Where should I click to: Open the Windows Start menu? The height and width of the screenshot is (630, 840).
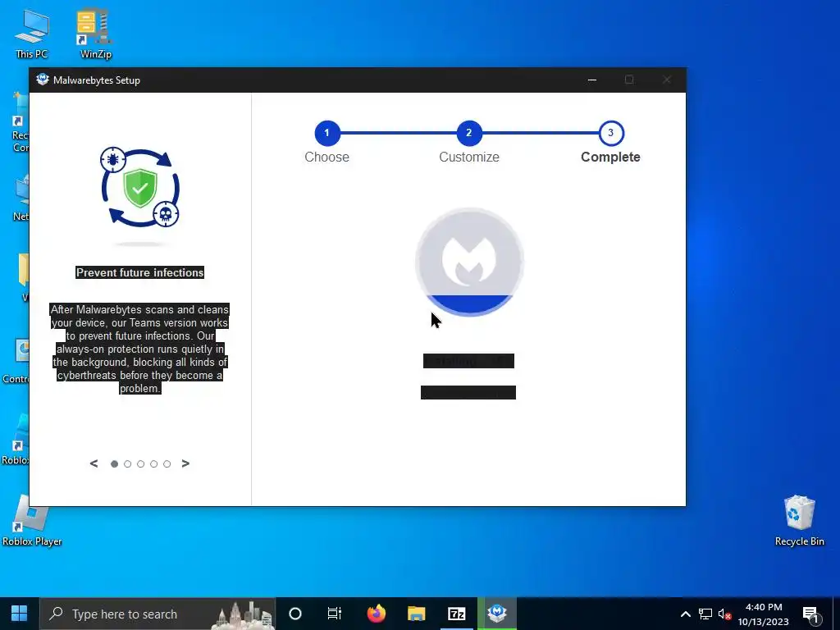click(x=20, y=614)
